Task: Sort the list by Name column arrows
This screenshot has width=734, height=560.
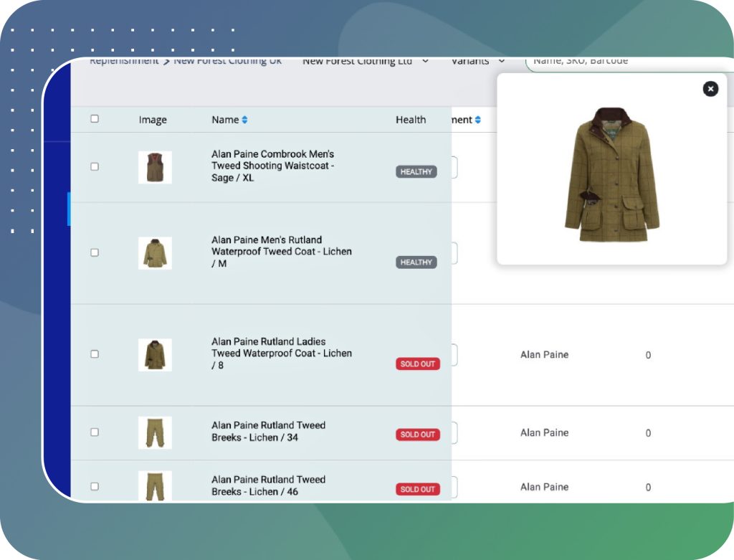Action: point(244,120)
